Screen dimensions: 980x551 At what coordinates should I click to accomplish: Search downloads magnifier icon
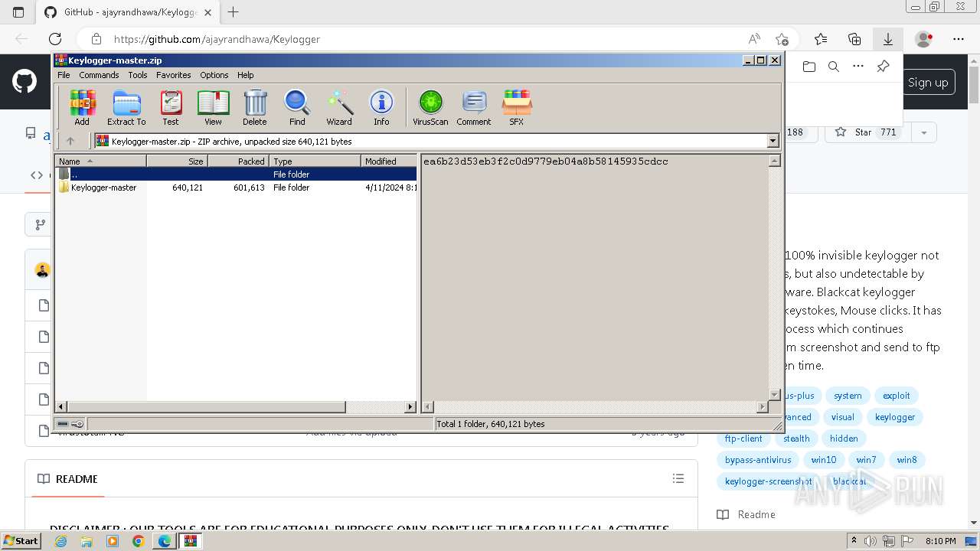834,67
